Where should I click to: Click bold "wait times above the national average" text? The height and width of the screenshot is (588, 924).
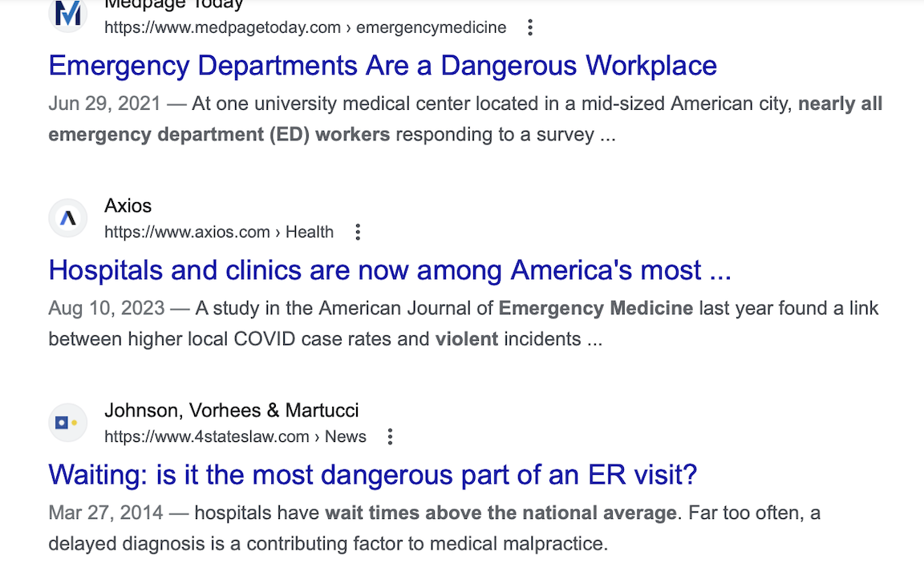[500, 513]
